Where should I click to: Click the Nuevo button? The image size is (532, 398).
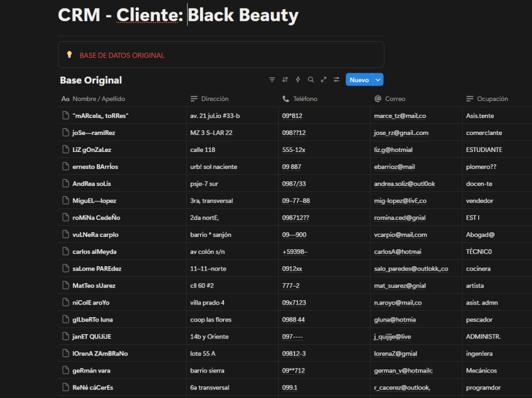(x=359, y=80)
